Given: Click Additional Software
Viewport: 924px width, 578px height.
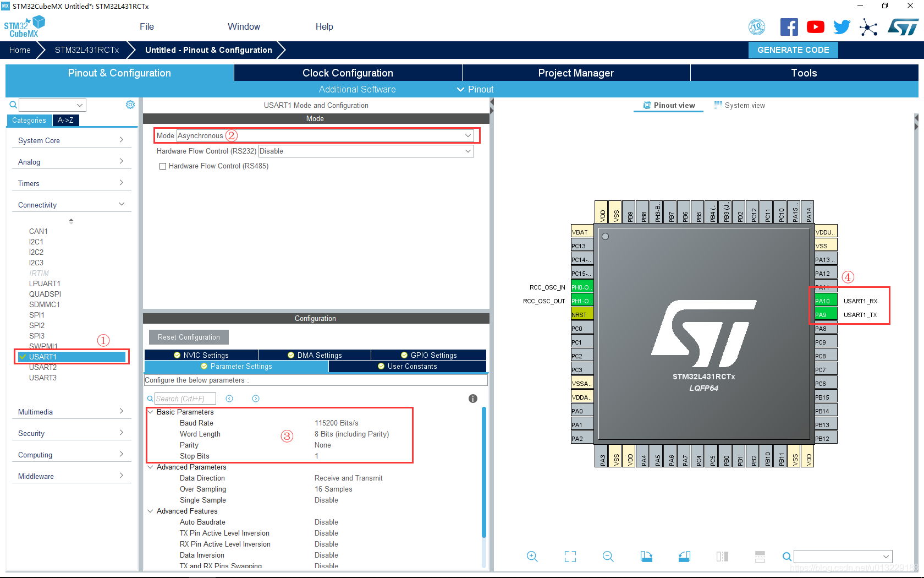Looking at the screenshot, I should pos(358,89).
